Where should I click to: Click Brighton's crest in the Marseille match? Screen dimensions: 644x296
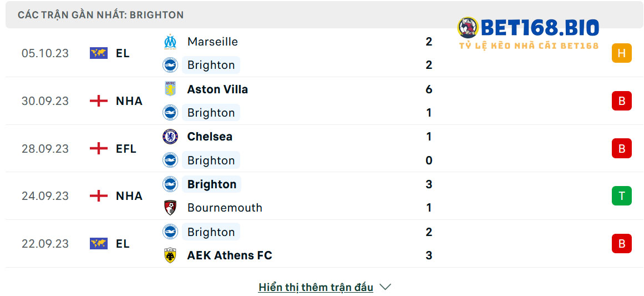(x=170, y=65)
